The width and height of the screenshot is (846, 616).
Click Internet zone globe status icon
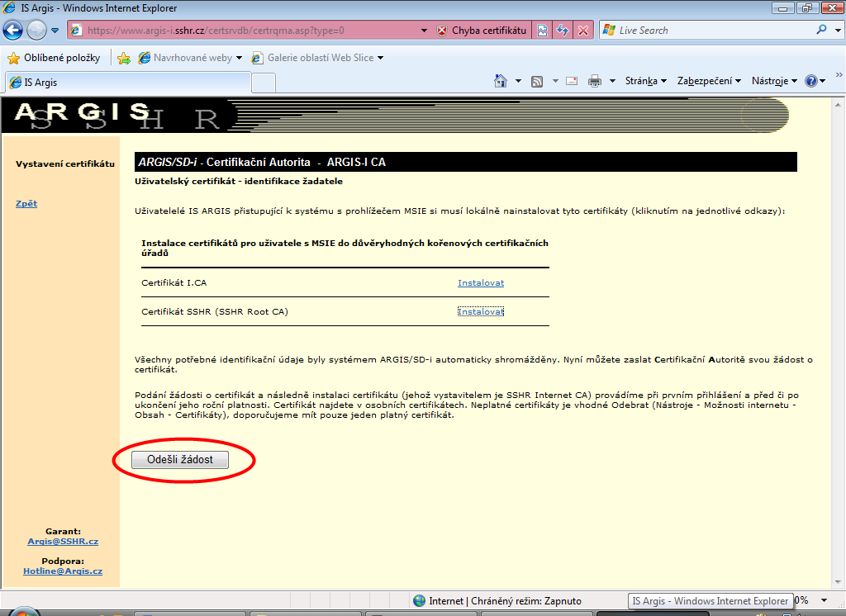pos(419,601)
